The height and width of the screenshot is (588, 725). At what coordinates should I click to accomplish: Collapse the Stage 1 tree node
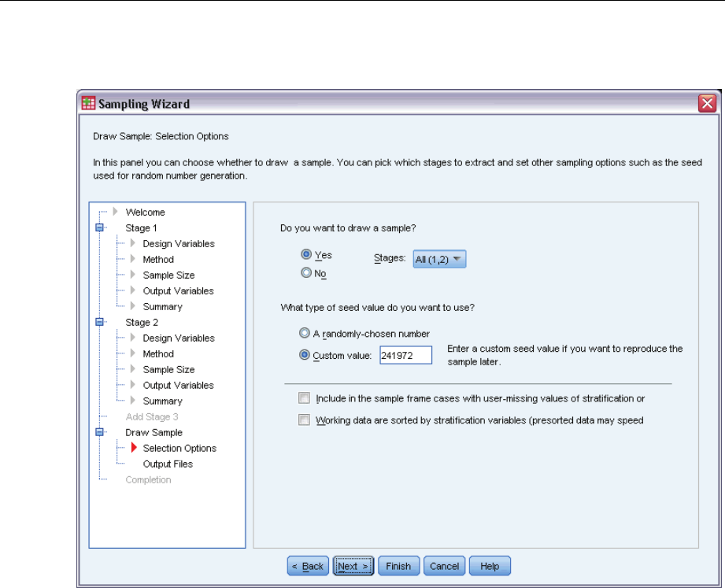point(100,227)
